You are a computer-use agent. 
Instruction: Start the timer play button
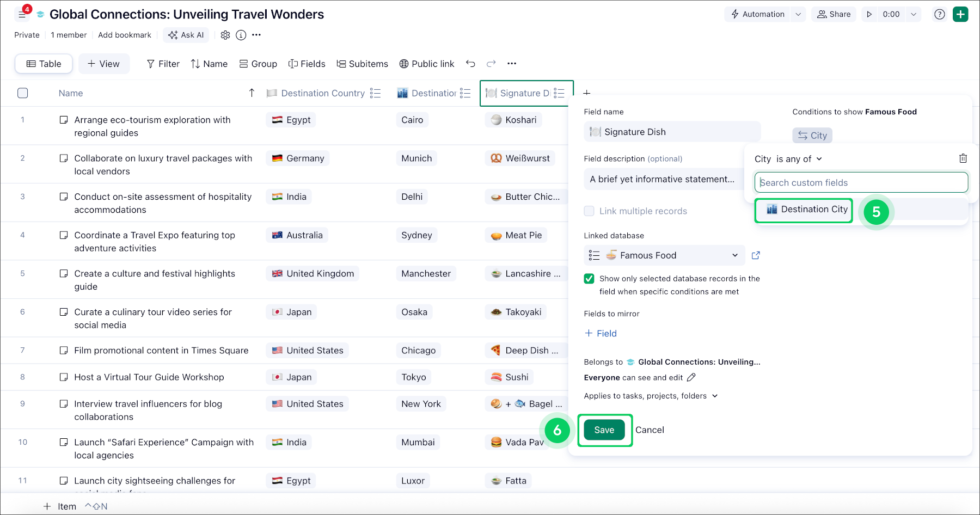pyautogui.click(x=869, y=14)
